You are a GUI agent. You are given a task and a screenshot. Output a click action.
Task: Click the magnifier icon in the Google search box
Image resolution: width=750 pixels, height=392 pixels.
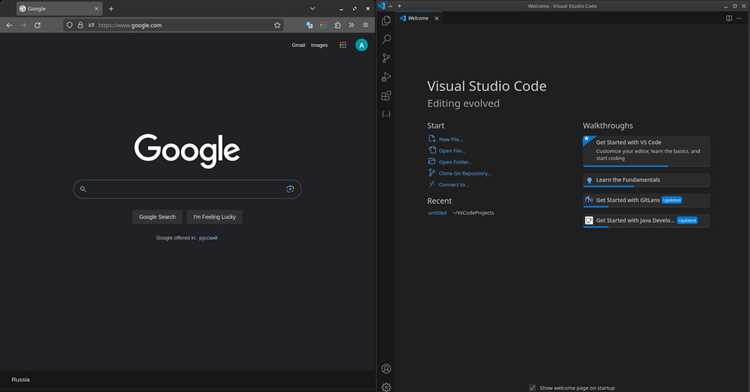pyautogui.click(x=83, y=189)
